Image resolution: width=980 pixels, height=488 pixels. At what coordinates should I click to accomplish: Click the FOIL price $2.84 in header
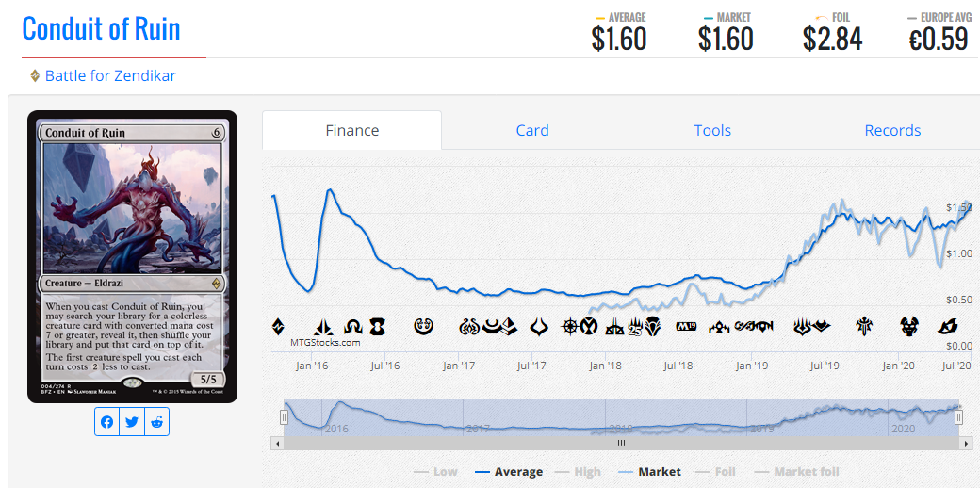tap(832, 40)
